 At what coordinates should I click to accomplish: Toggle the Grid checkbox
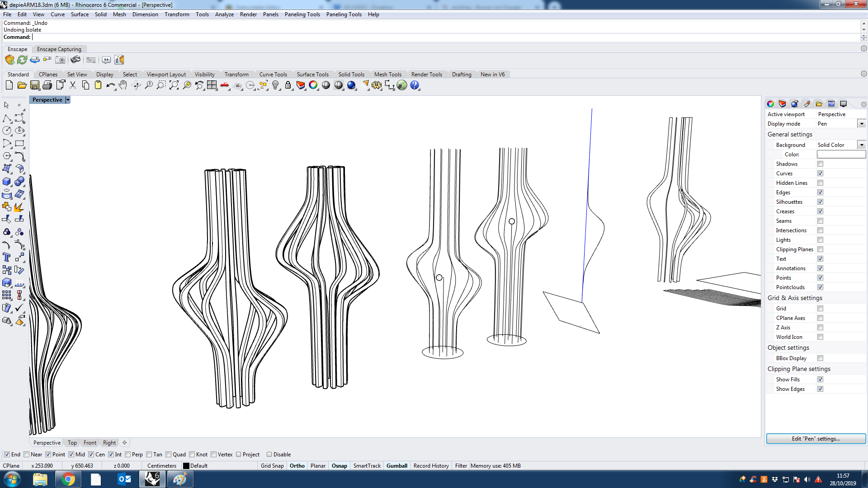[820, 309]
